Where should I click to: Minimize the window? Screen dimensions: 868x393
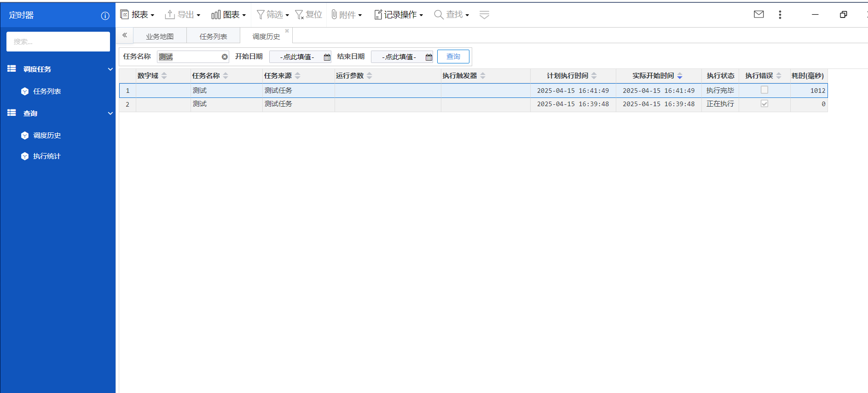click(x=815, y=15)
